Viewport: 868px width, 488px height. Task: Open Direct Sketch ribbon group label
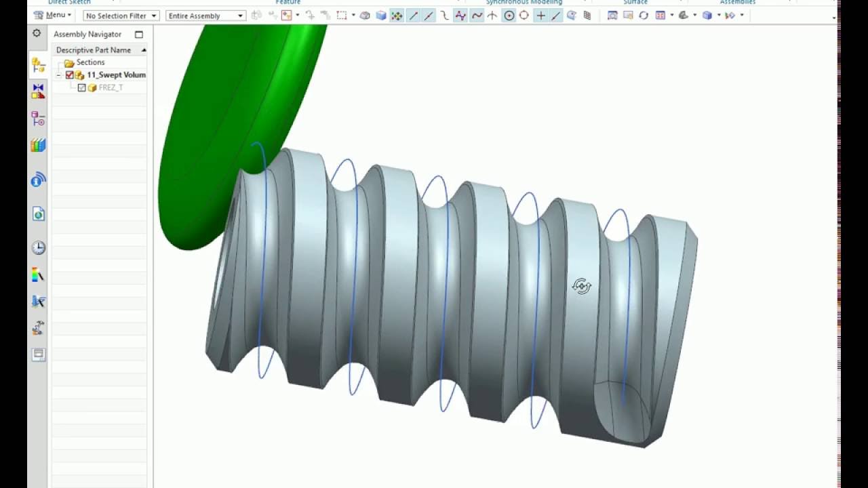69,3
